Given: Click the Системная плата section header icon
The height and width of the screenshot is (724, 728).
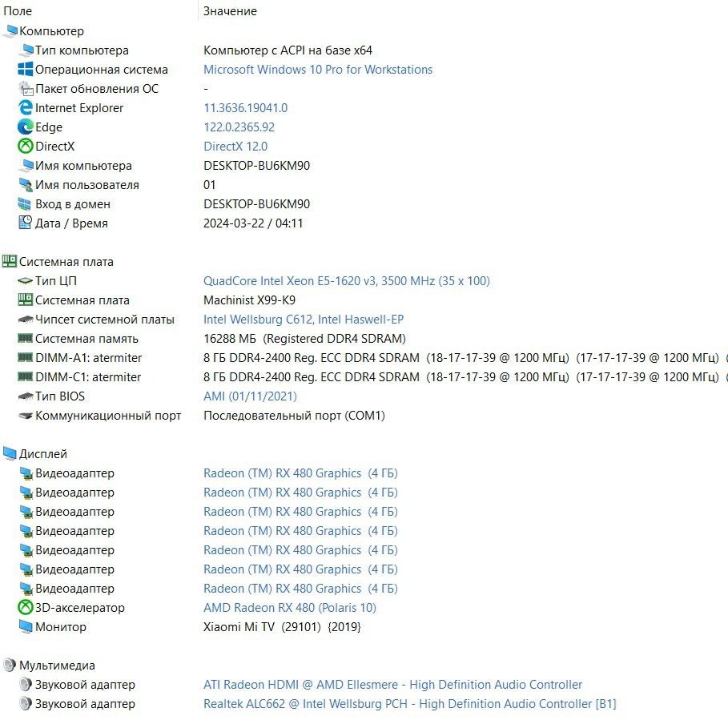Looking at the screenshot, I should point(10,261).
